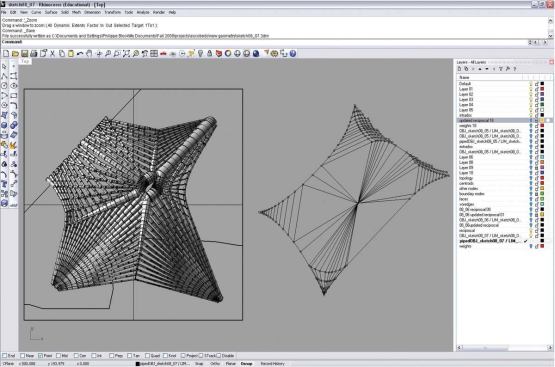Select the arrow Select tool in sidebar
Screen dimensions: 555x367
[4, 66]
